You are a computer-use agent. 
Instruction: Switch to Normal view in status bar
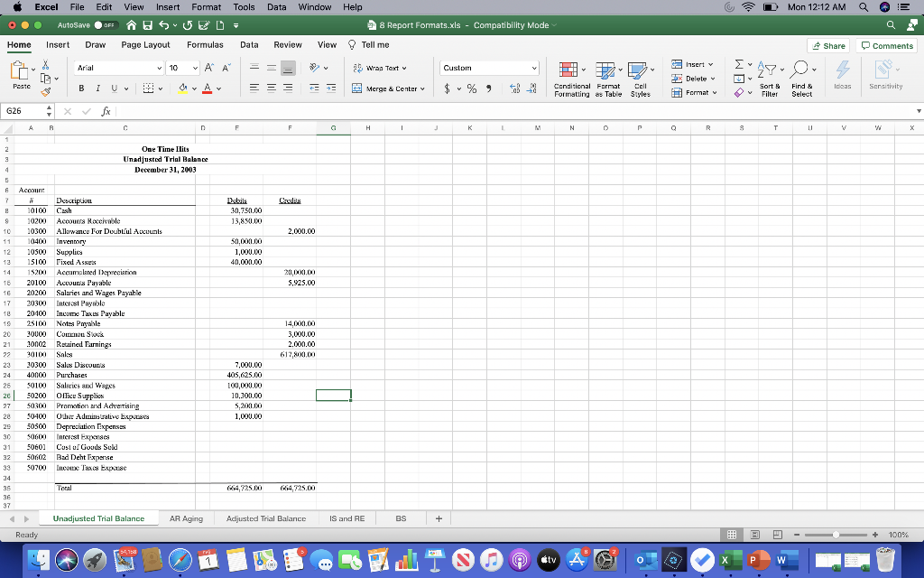[x=731, y=535]
